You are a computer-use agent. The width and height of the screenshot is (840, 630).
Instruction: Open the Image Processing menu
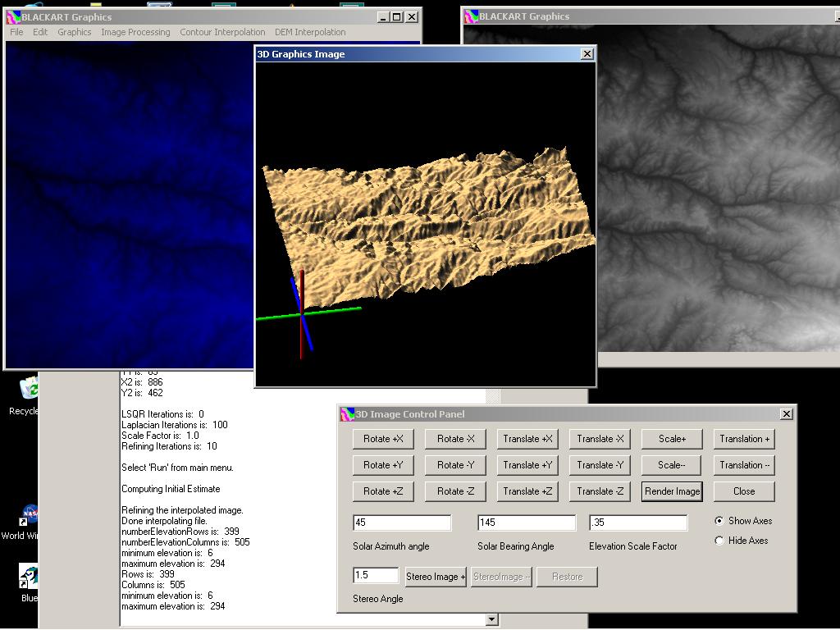pyautogui.click(x=135, y=32)
